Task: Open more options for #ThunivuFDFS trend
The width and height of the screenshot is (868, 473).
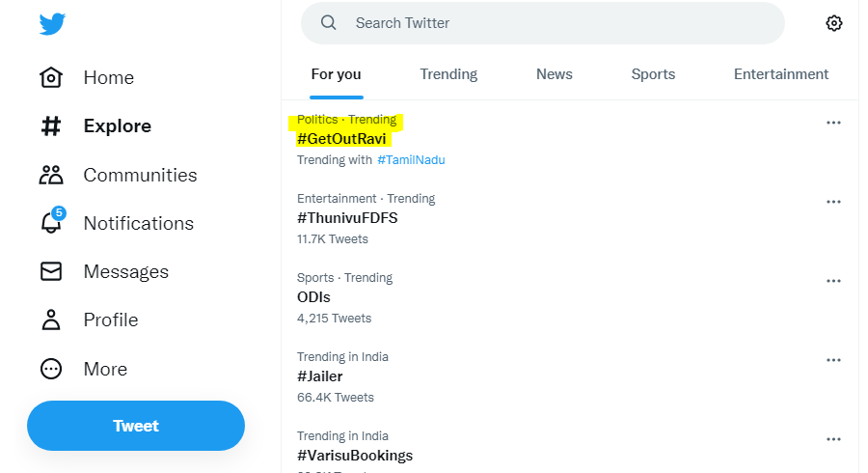Action: [833, 202]
